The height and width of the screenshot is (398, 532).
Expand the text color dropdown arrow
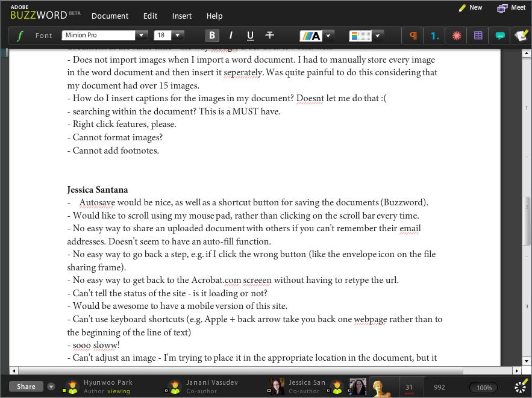329,36
